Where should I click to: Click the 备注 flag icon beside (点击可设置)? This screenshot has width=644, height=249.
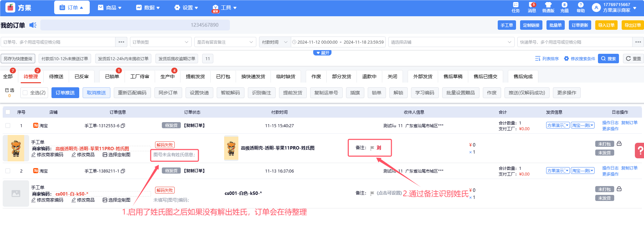pyautogui.click(x=372, y=193)
